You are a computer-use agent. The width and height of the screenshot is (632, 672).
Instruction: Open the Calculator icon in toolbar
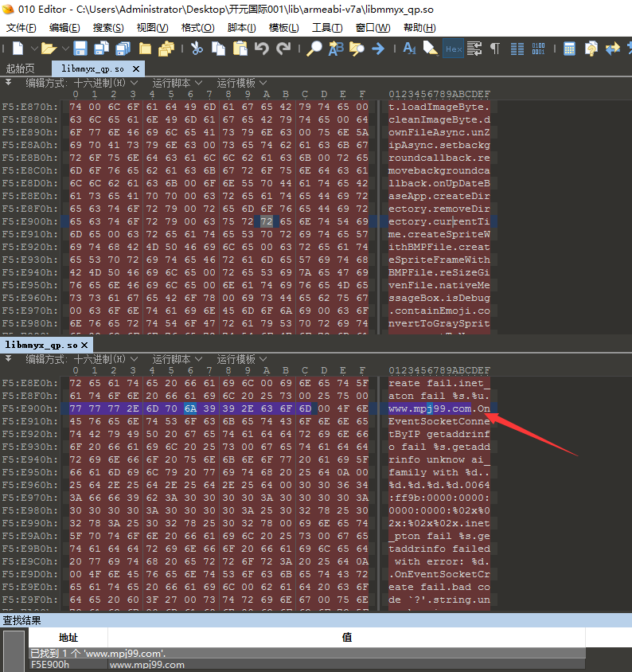tap(570, 49)
